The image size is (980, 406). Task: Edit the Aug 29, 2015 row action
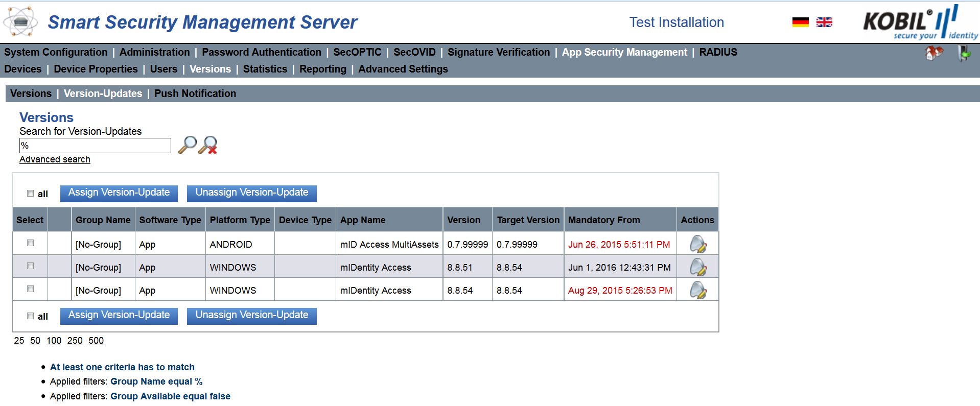(698, 290)
